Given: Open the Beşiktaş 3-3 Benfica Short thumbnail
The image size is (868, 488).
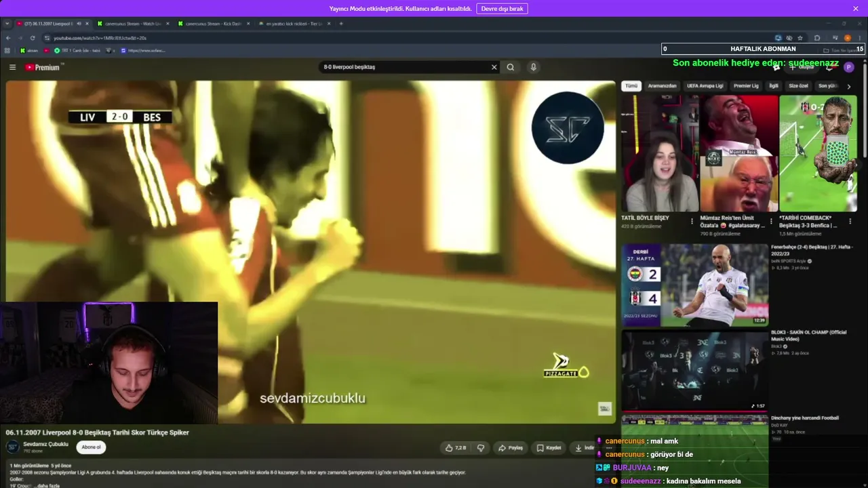Looking at the screenshot, I should (x=818, y=153).
